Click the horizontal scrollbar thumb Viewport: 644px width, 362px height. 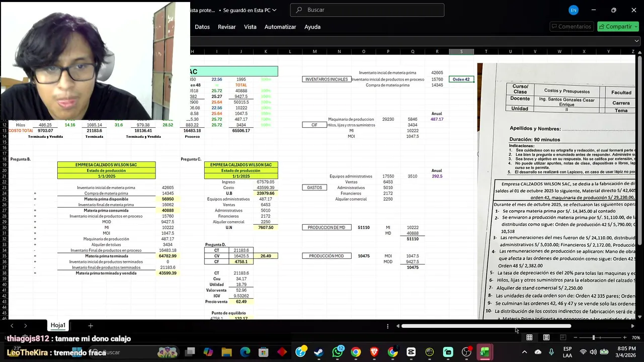[x=486, y=326]
